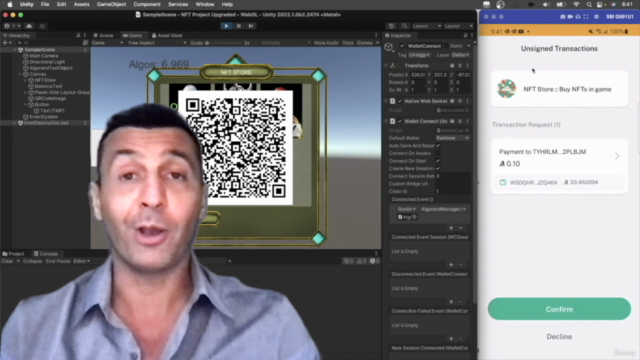Toggle Mute Audio in Game view

click(x=326, y=43)
